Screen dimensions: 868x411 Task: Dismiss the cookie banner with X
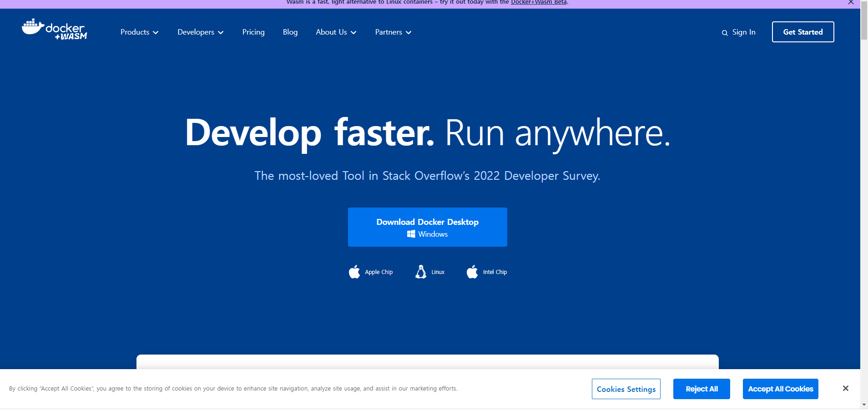(845, 388)
